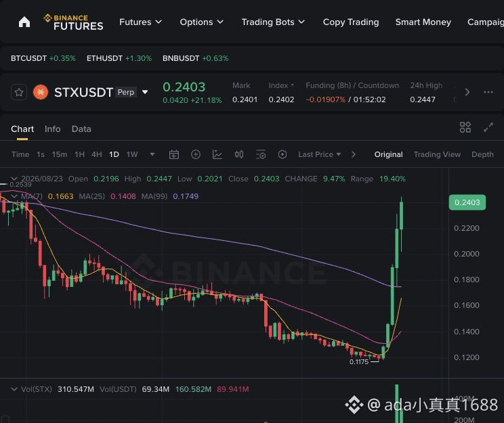
Task: Open BNBUSDT ticker link
Action: point(195,58)
